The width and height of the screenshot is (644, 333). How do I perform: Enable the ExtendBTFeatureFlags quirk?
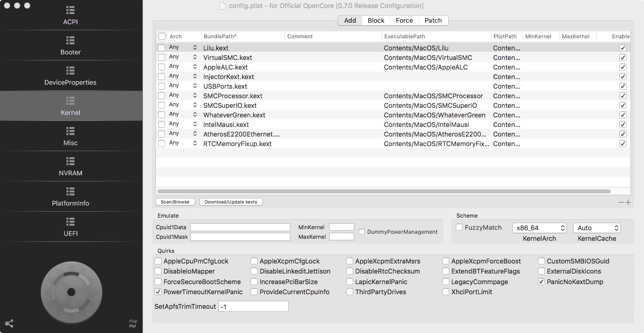point(446,271)
